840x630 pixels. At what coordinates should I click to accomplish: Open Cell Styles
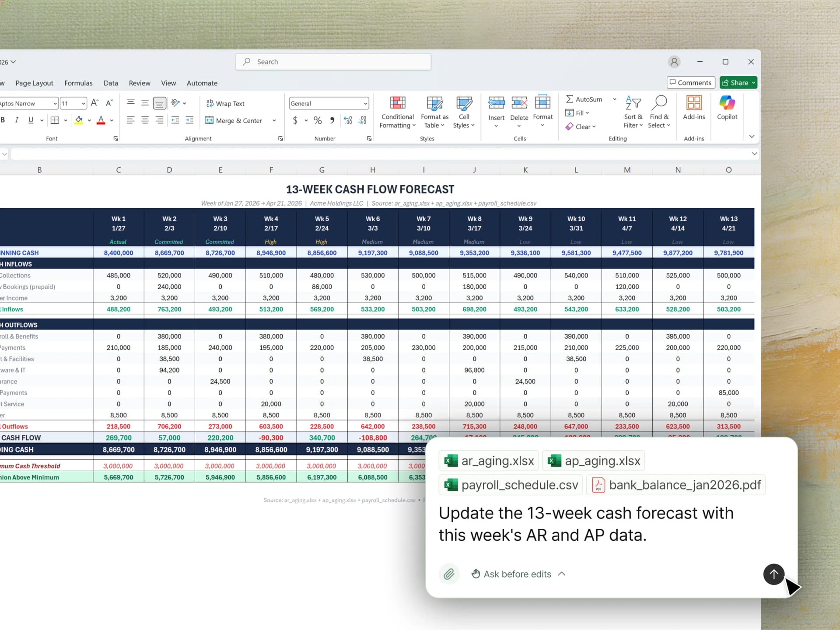463,112
